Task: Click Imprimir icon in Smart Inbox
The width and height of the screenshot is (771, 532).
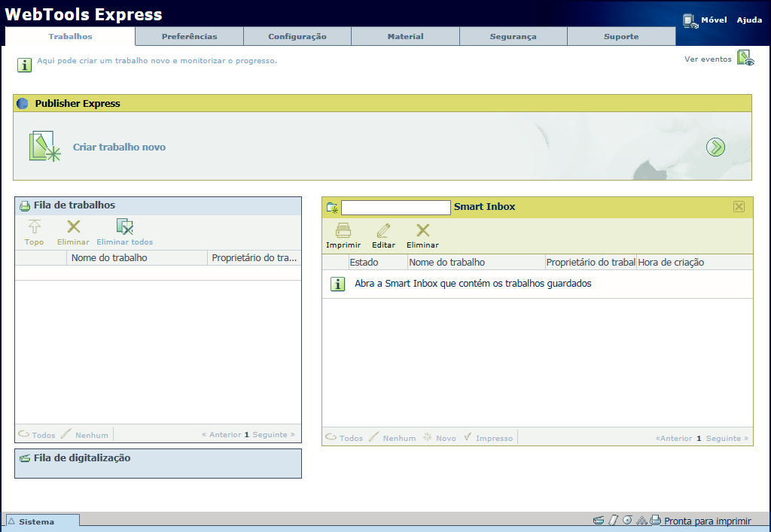Action: click(343, 231)
